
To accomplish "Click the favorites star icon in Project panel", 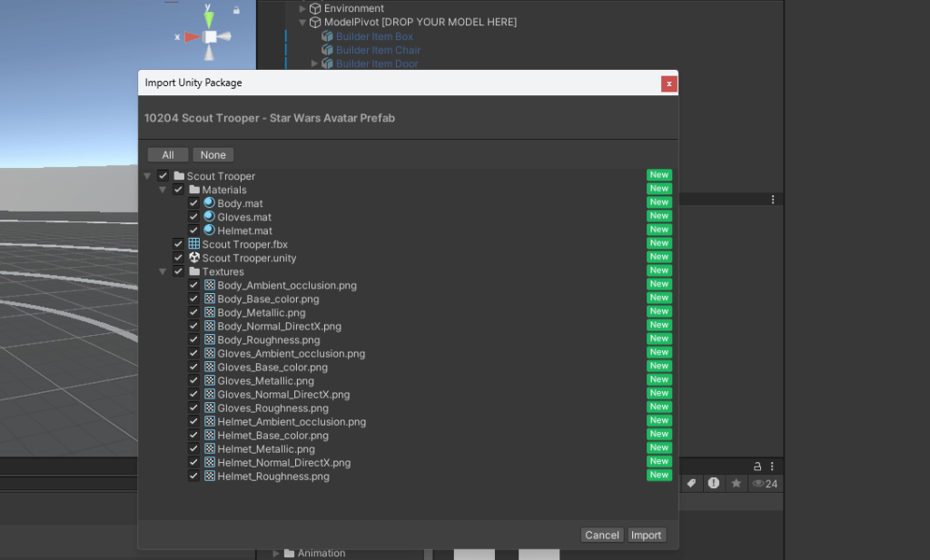I will pyautogui.click(x=737, y=484).
